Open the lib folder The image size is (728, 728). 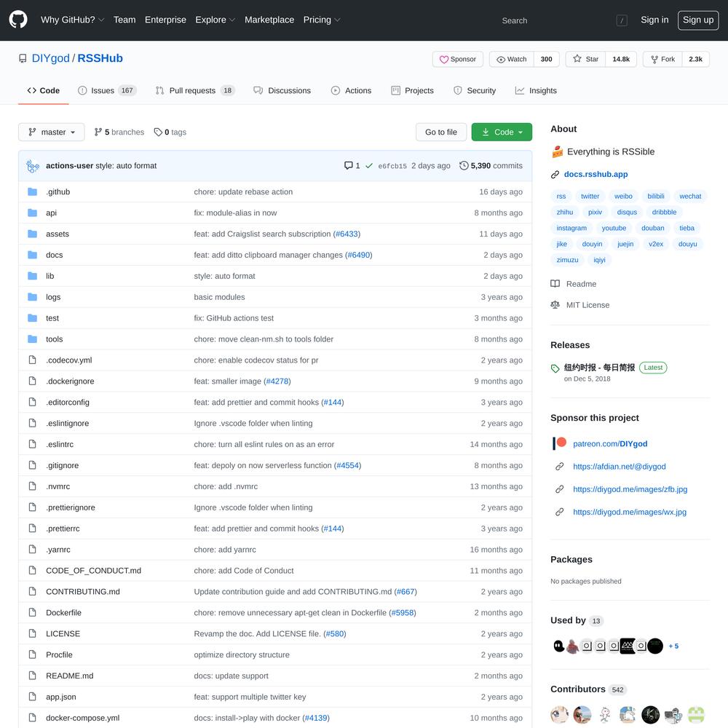pos(50,276)
